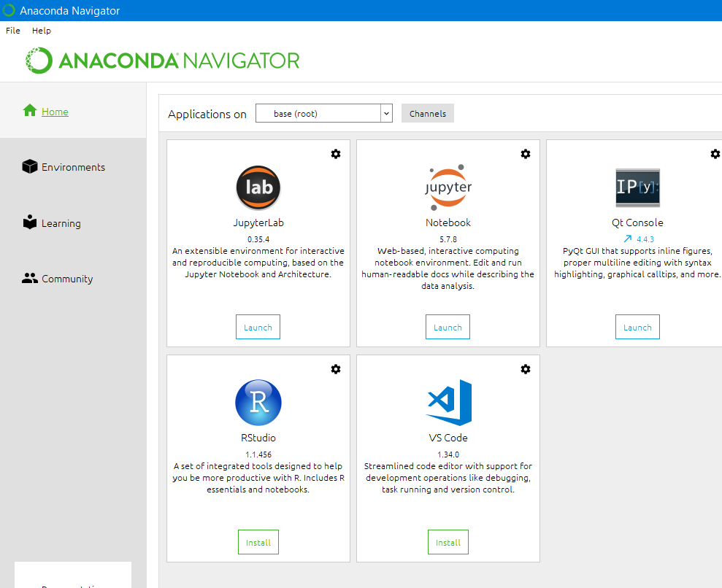
Task: Select the base (root) environment combo box
Action: click(323, 113)
